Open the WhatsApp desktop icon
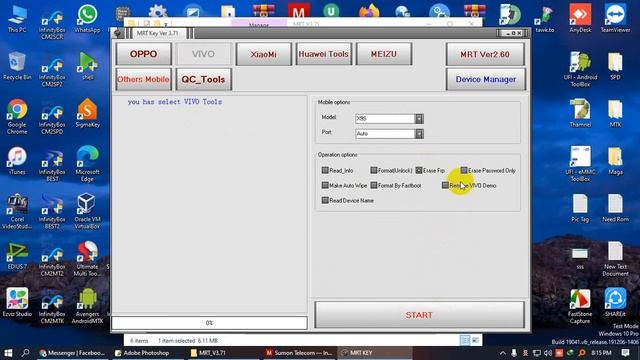 coord(87,19)
